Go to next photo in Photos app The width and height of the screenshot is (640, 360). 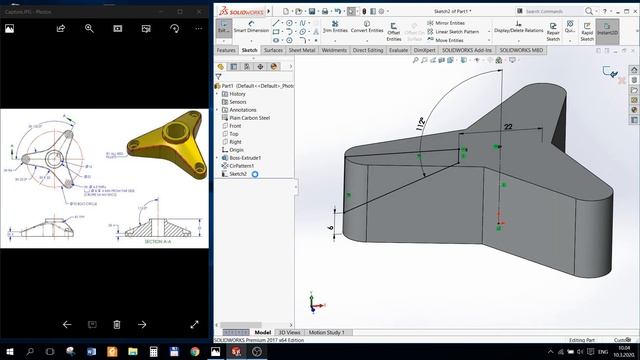(142, 324)
